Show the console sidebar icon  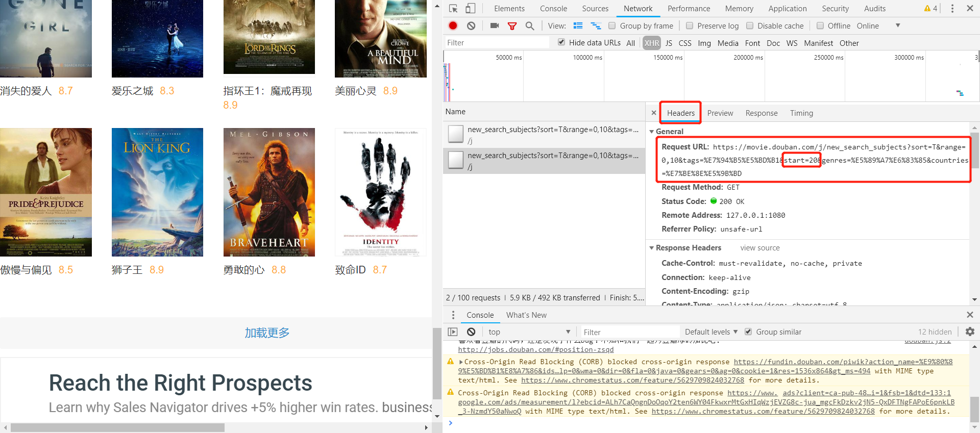(x=453, y=332)
